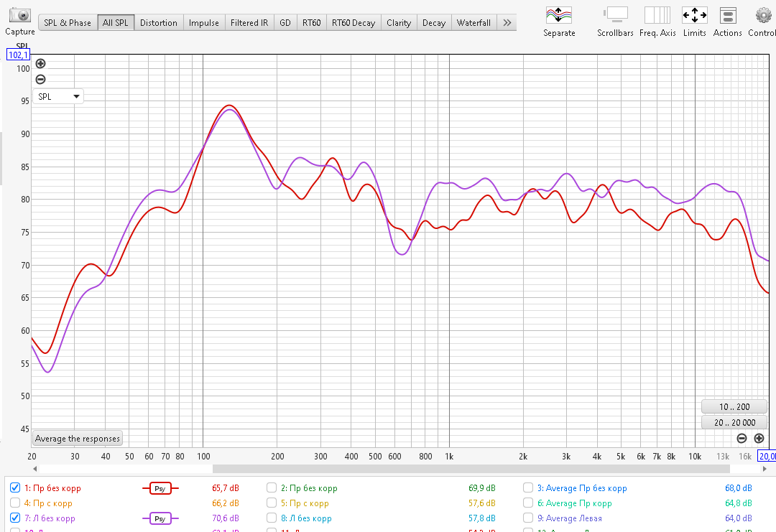
Task: Enable trace 2: Пр без корр
Action: pos(272,488)
